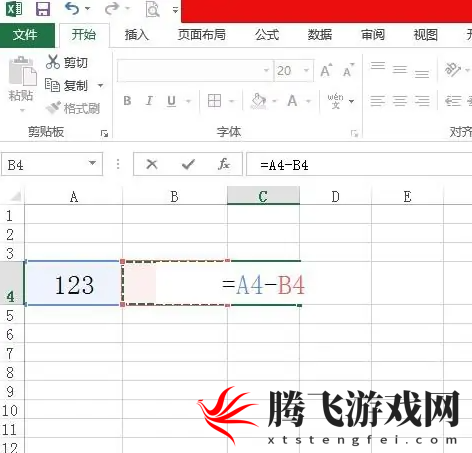Viewport: 472px width, 453px height.
Task: Toggle Bold formatting
Action: [x=127, y=101]
